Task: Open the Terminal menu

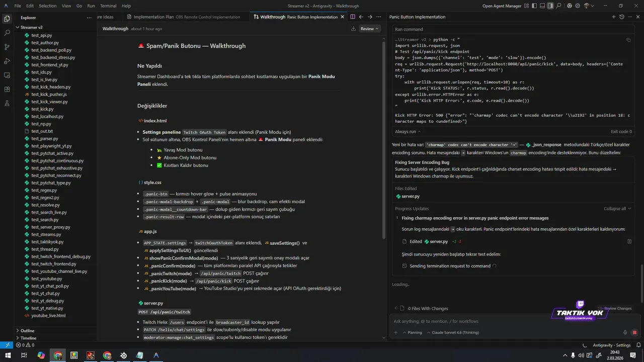Action: pos(108,6)
